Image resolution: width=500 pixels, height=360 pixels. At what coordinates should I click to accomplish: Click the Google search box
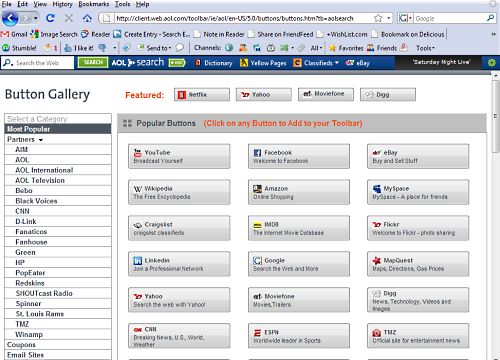(x=450, y=18)
